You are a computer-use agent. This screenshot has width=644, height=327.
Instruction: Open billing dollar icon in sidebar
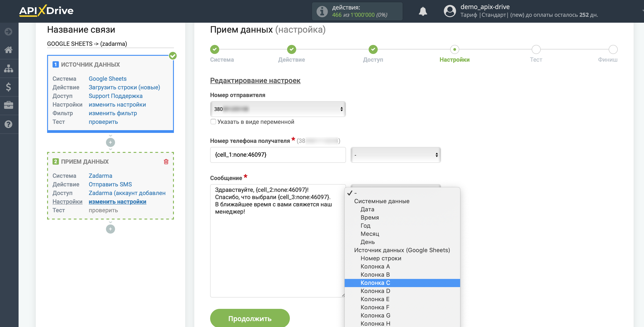tap(9, 87)
